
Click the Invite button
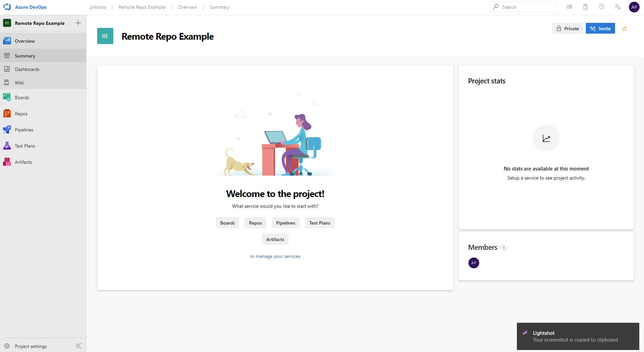[x=600, y=29]
